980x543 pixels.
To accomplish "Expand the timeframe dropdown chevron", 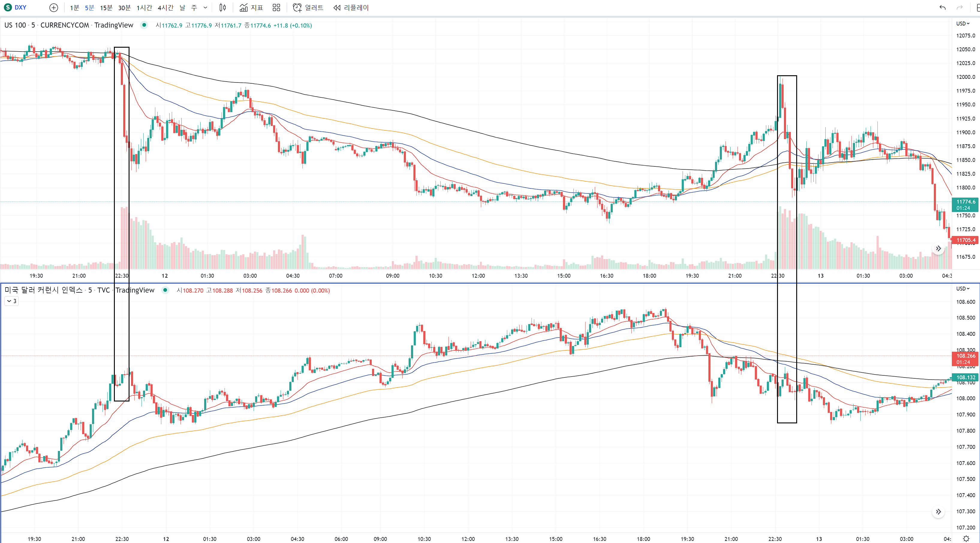I will click(x=205, y=7).
